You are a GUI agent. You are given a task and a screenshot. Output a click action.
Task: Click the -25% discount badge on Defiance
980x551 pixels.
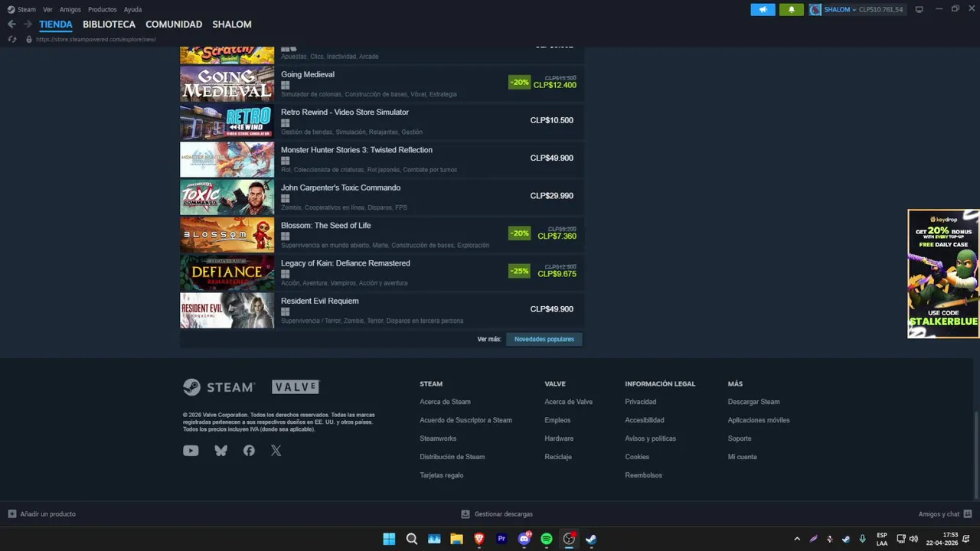point(519,271)
